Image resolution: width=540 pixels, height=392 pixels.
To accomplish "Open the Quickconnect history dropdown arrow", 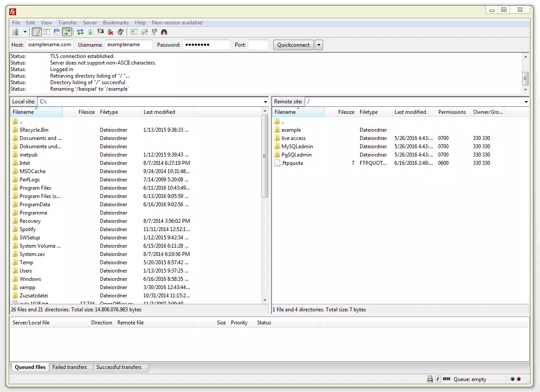I will point(319,45).
